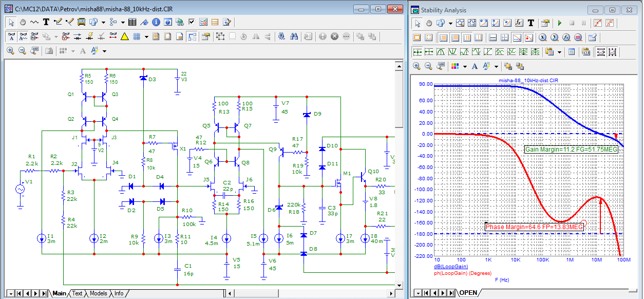Switch to the Text tab
644x299 pixels.
77,293
